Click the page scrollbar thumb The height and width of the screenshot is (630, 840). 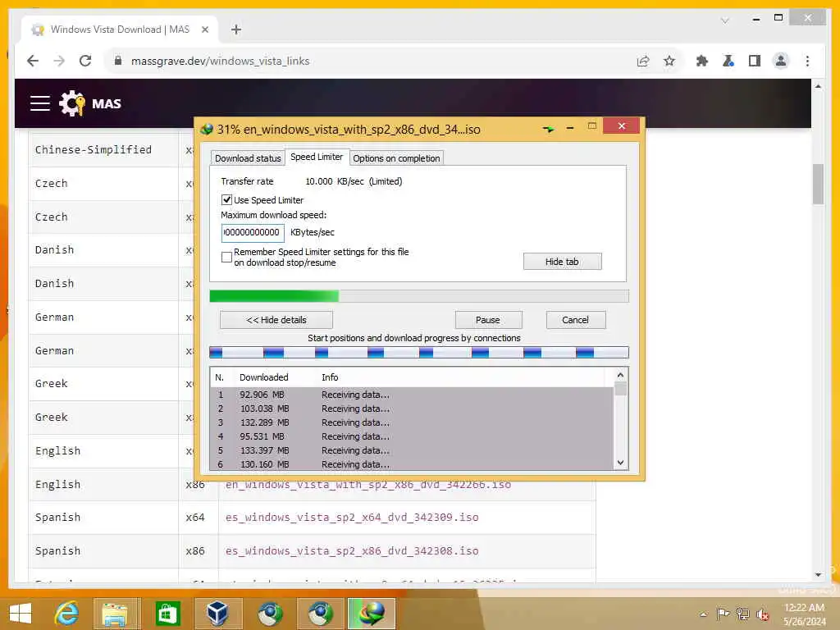tap(818, 184)
